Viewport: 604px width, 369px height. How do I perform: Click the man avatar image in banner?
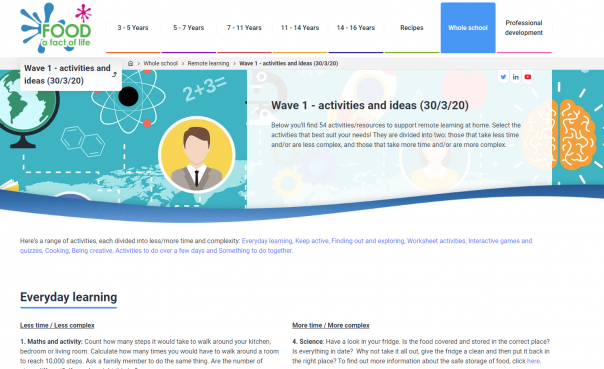[197, 155]
